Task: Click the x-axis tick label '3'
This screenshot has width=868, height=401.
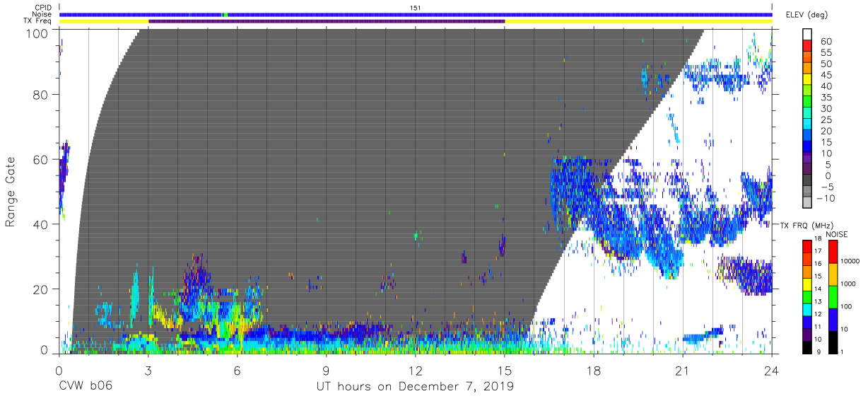Action: click(148, 369)
